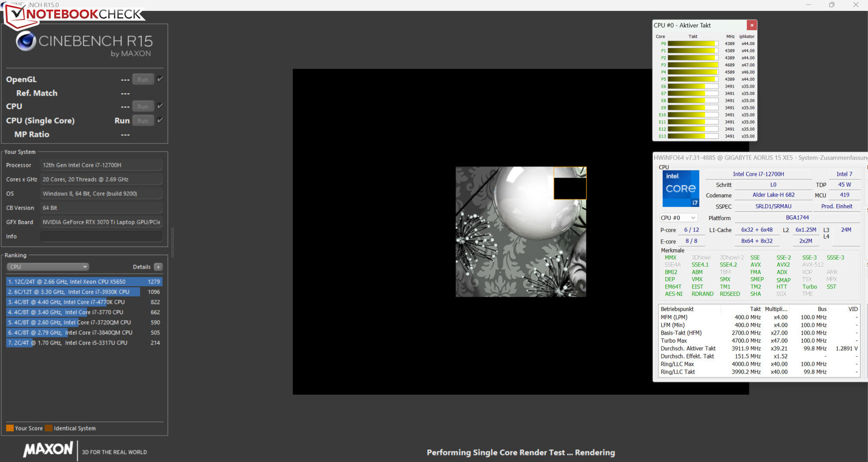This screenshot has width=868, height=462.
Task: Click the Cinebench R15 sphere logo
Action: point(26,41)
